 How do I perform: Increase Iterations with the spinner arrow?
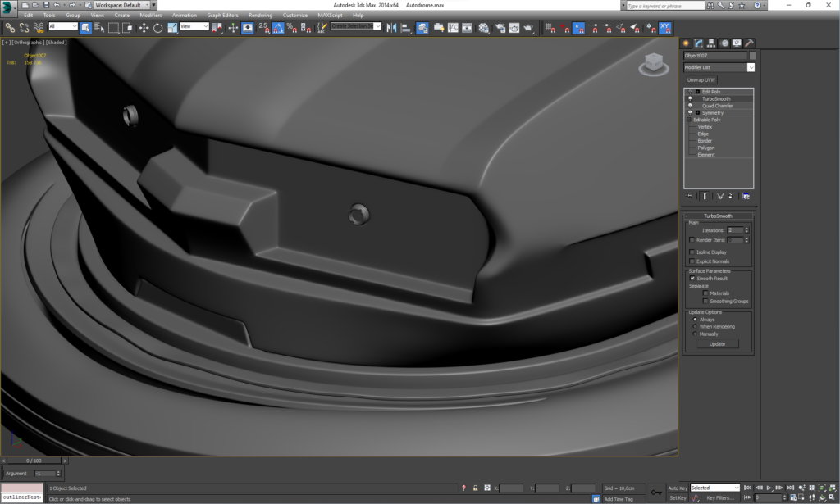click(x=746, y=227)
